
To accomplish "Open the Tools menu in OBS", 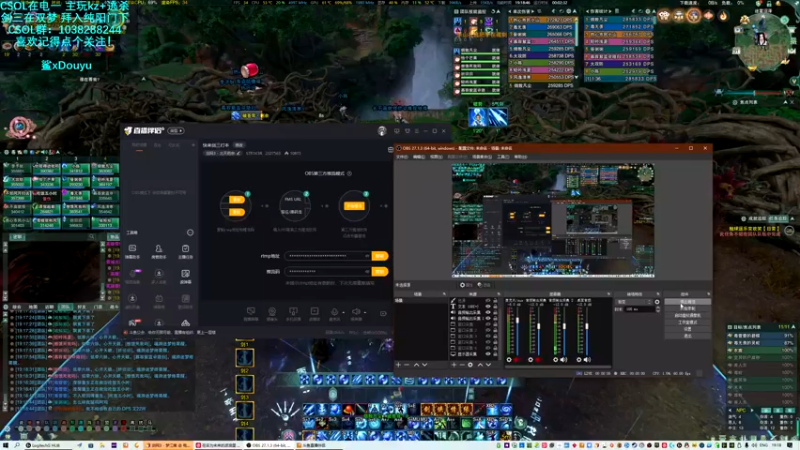I will [503, 157].
